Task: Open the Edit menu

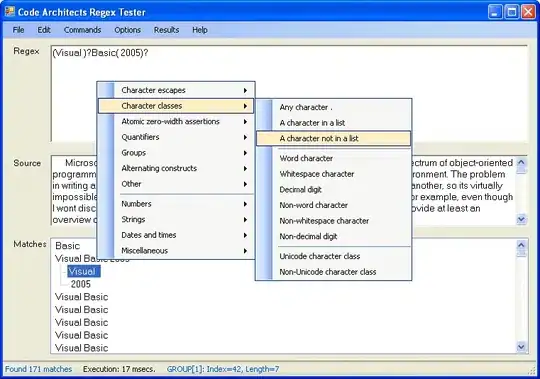Action: pos(44,30)
